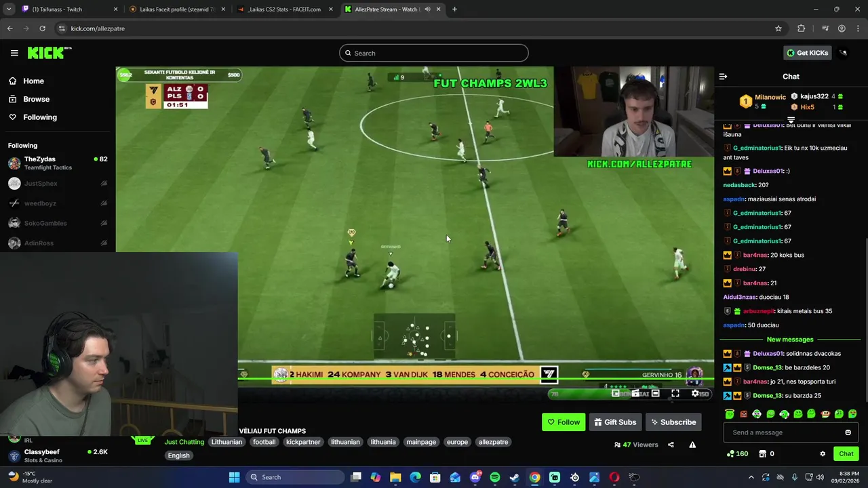This screenshot has height=488, width=868.
Task: Open the tab search dropdown
Action: click(9, 9)
